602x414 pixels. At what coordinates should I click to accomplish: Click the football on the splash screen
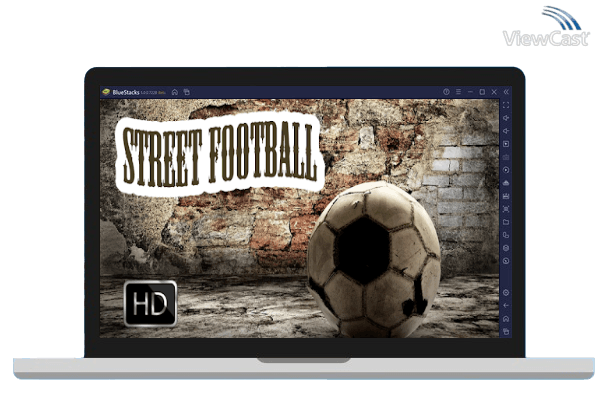(x=374, y=260)
